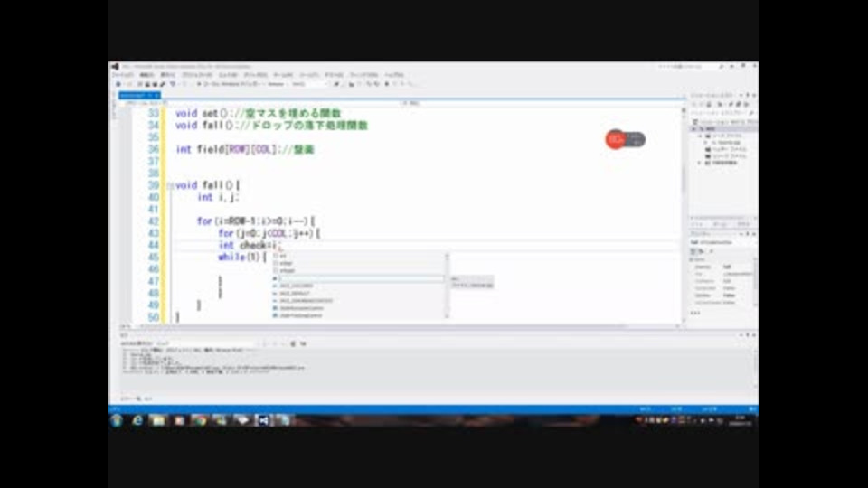Image resolution: width=868 pixels, height=488 pixels.
Task: Toggle categorized view in Properties panel
Action: coord(694,251)
